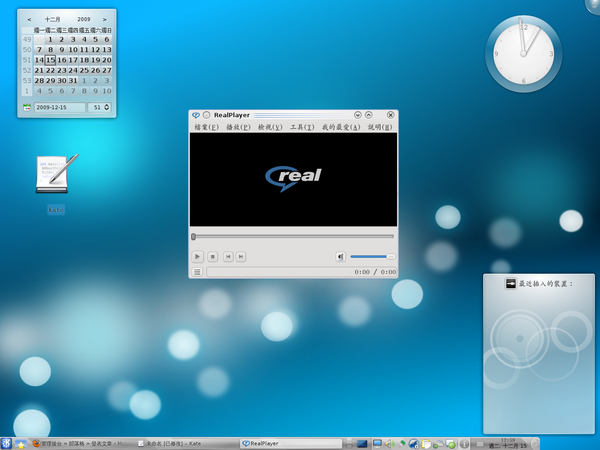Select December 31 in the calendar
Screen dimensions: 600x450
pos(73,81)
